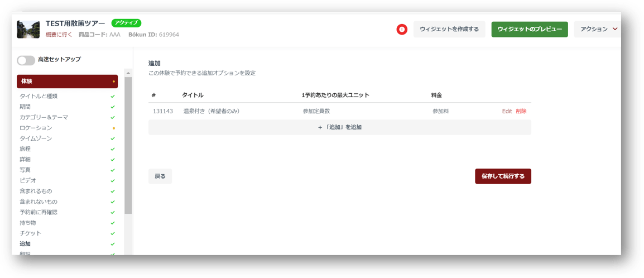Select タイトルと種類 in the sidebar

click(x=38, y=96)
